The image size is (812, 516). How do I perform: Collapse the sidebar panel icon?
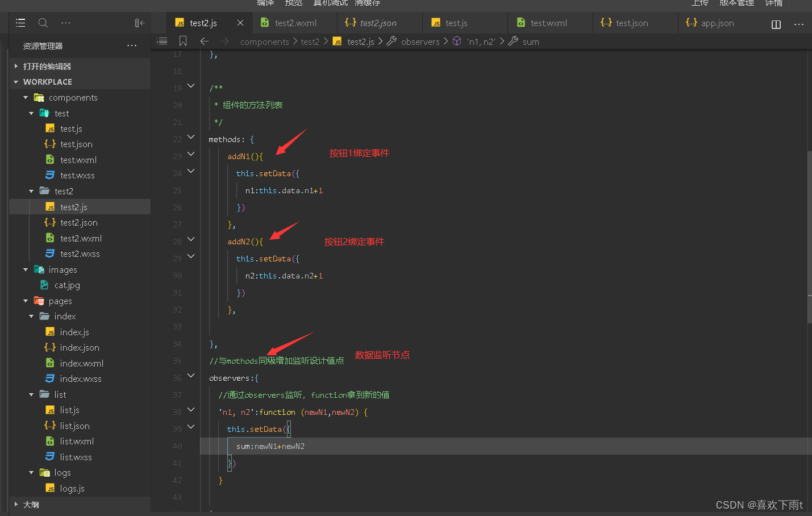tap(140, 23)
